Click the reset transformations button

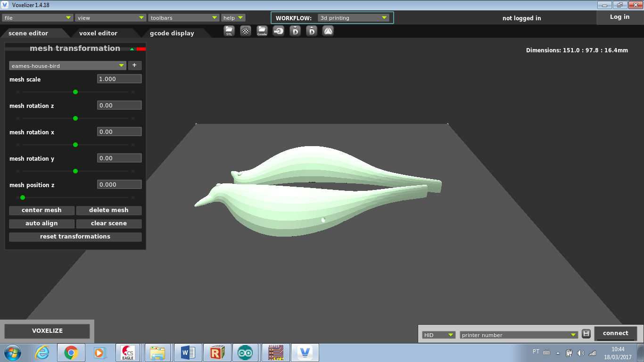(75, 237)
